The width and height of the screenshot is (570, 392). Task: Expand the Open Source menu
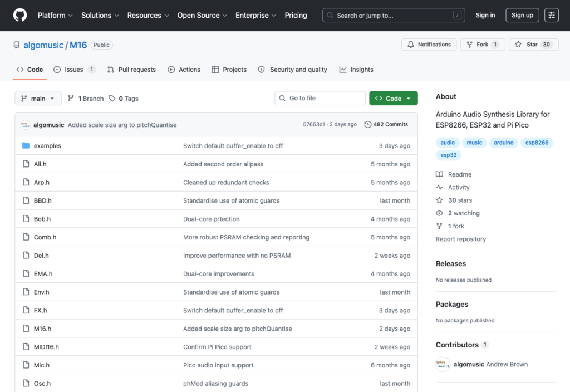(x=202, y=15)
